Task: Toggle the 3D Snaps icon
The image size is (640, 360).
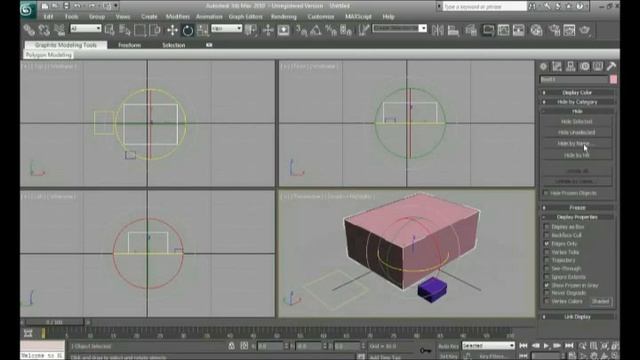Action: click(301, 30)
